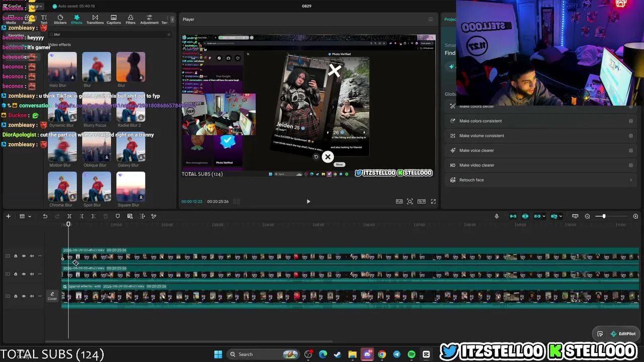Viewport: 644px width, 362px height.
Task: Download the Spot Blur effect
Action: (x=107, y=197)
